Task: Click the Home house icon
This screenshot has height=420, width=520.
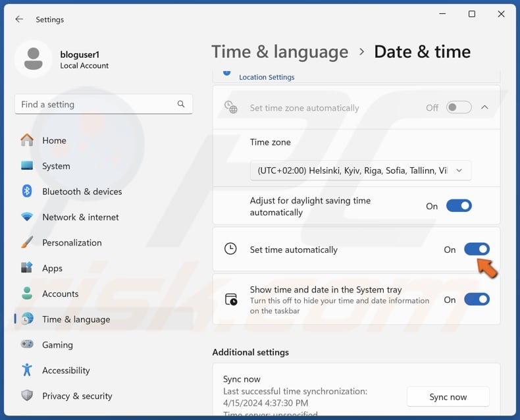Action: 27,140
